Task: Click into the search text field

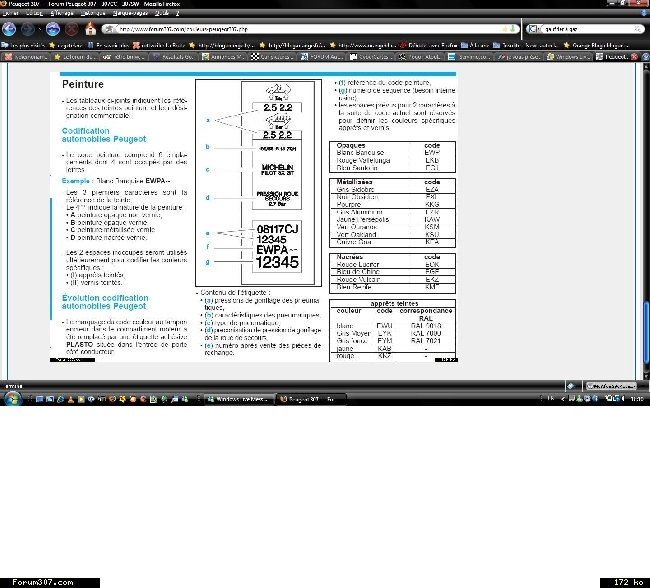Action: [x=587, y=29]
